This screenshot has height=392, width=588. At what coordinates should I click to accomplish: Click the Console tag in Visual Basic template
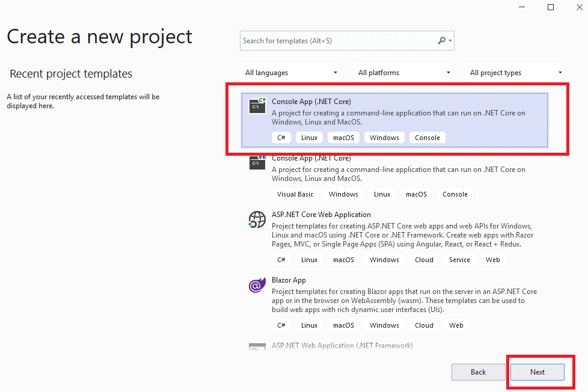[455, 194]
